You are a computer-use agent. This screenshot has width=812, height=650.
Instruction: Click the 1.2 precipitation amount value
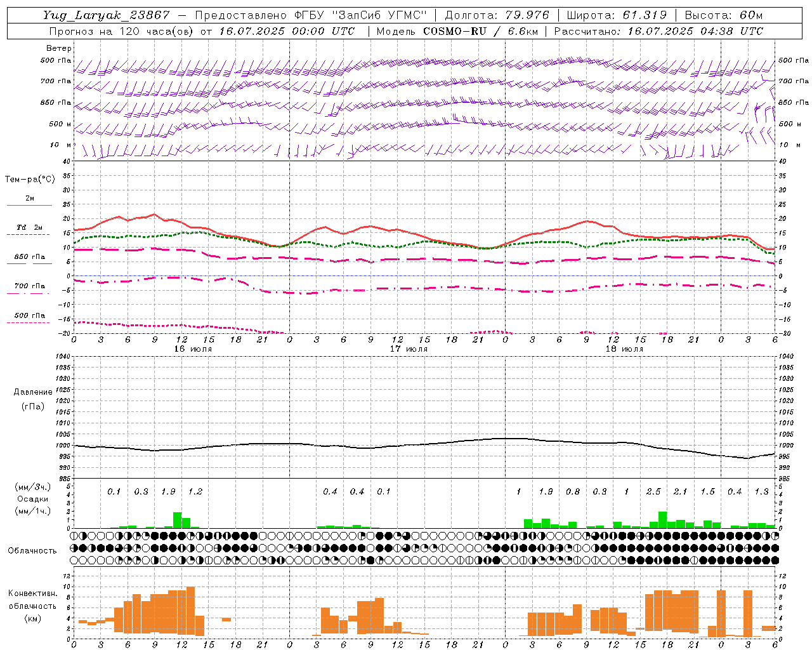[195, 491]
